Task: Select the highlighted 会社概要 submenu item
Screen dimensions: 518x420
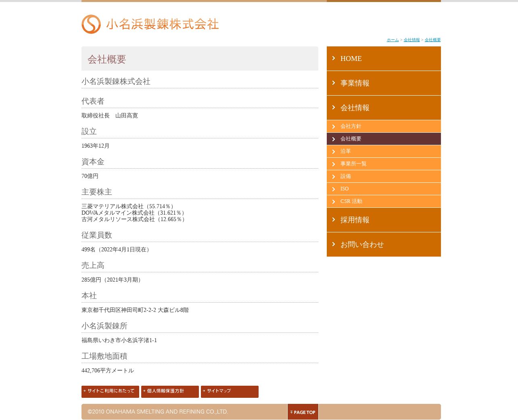Action: [x=384, y=139]
